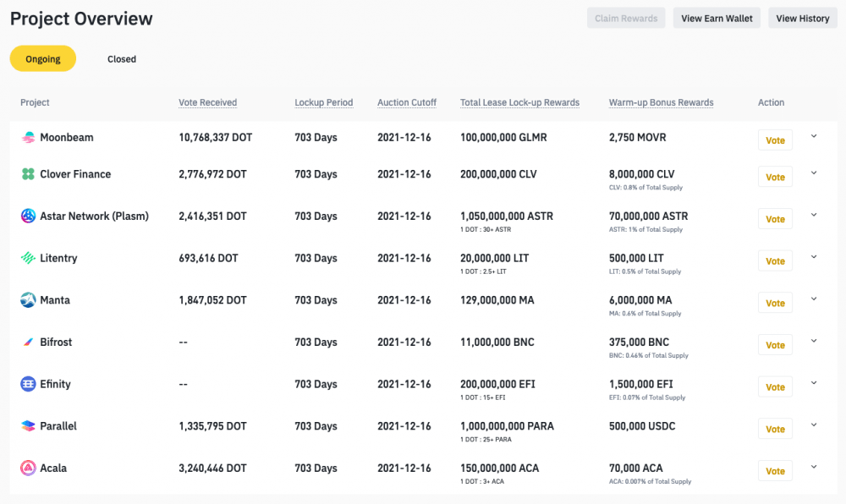
Task: Click the Lockup Period column header
Action: click(324, 102)
